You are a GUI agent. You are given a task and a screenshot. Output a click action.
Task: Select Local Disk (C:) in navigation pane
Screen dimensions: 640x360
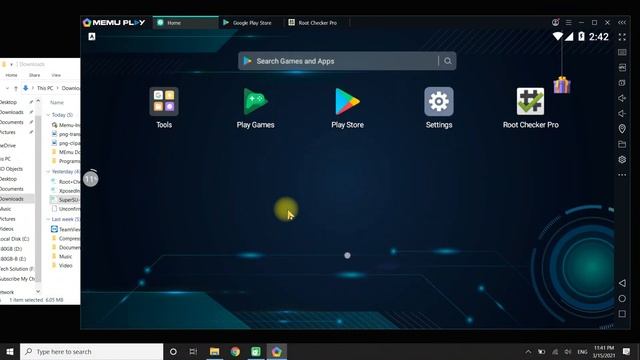pos(15,239)
